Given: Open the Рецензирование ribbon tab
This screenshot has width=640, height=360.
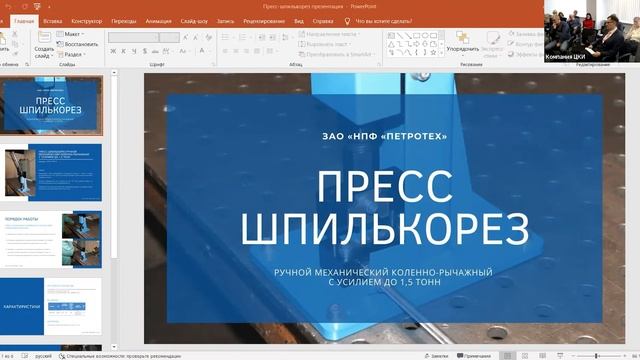Looking at the screenshot, I should (264, 21).
